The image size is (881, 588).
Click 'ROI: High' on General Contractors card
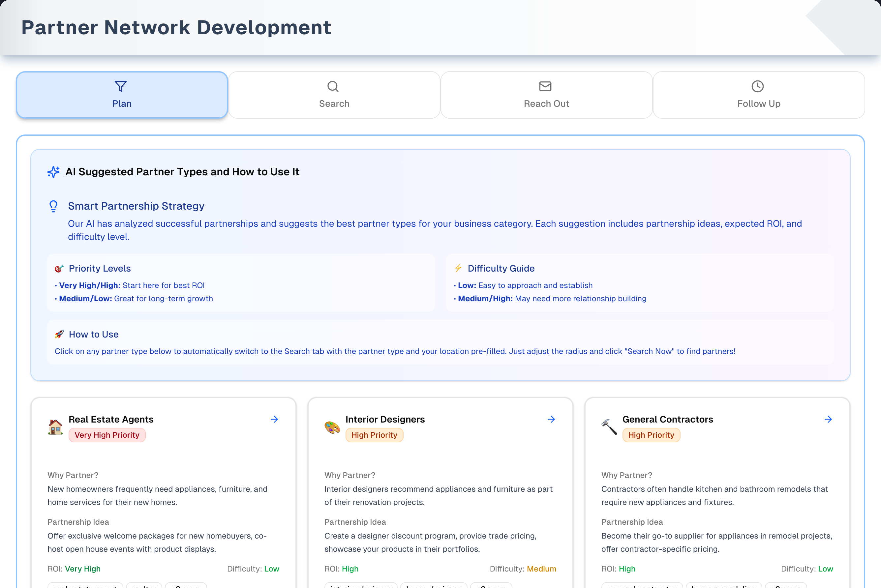pos(619,569)
